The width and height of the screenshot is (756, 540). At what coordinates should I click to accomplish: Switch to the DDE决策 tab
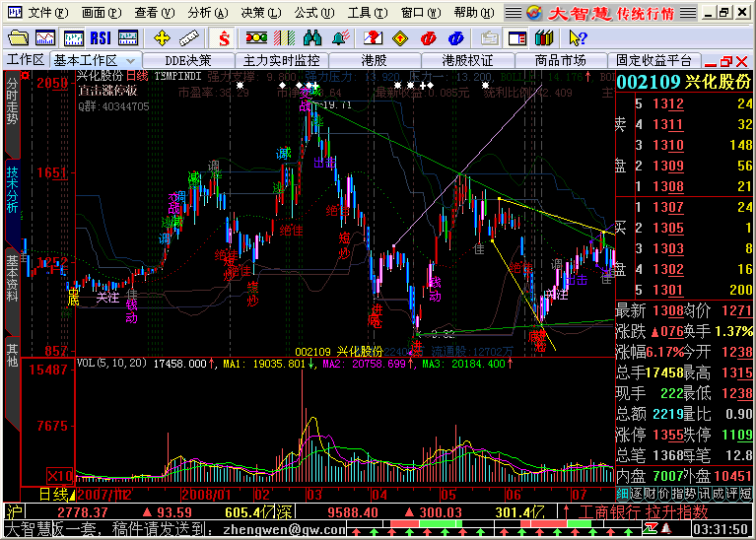(188, 61)
